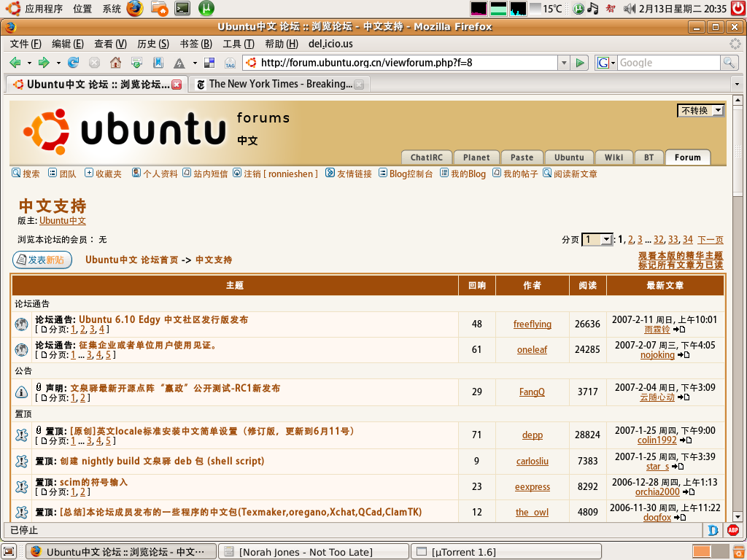Click the 15°C weather applet
Viewport: 747px width, 560px height.
pos(546,9)
